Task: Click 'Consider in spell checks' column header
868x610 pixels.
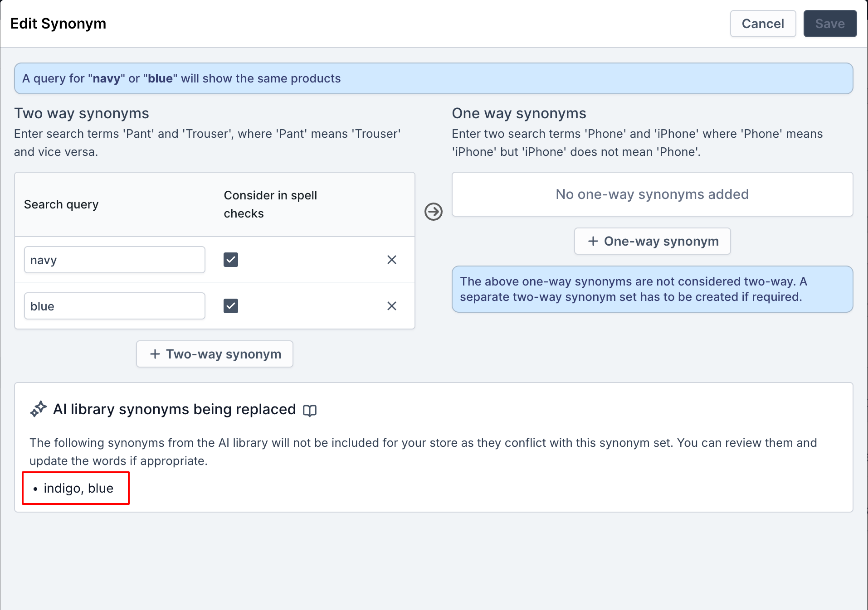Action: click(x=270, y=204)
